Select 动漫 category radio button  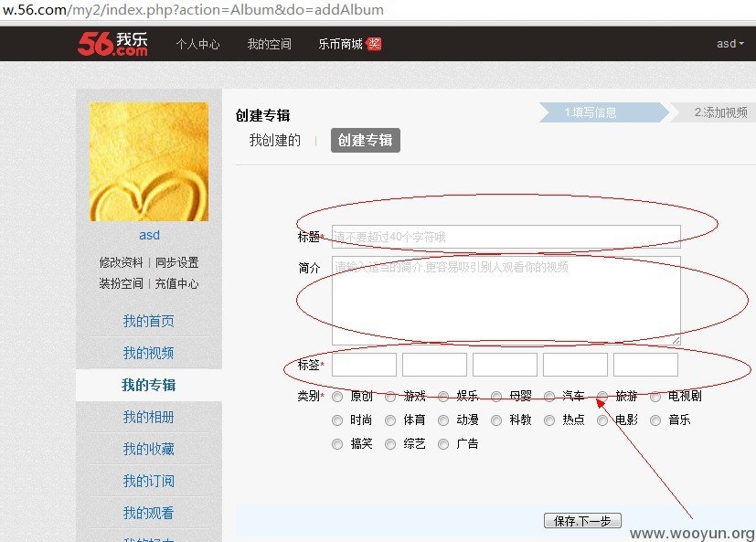coord(443,420)
